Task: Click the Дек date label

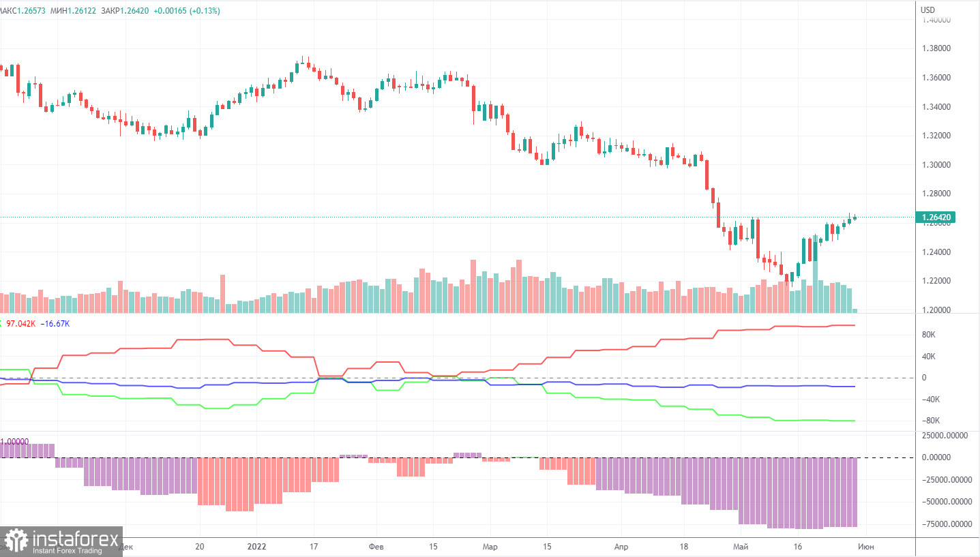Action: (125, 547)
